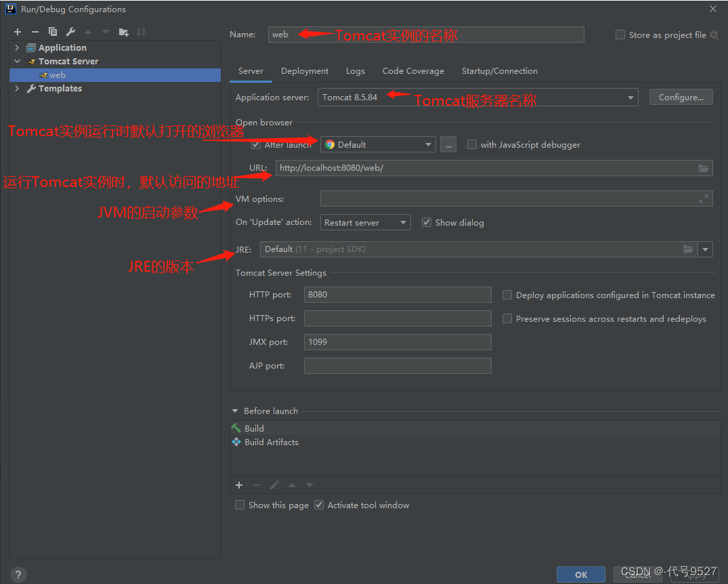Open edit templates wrench icon in toolbar
The width and height of the screenshot is (728, 584).
(x=70, y=32)
